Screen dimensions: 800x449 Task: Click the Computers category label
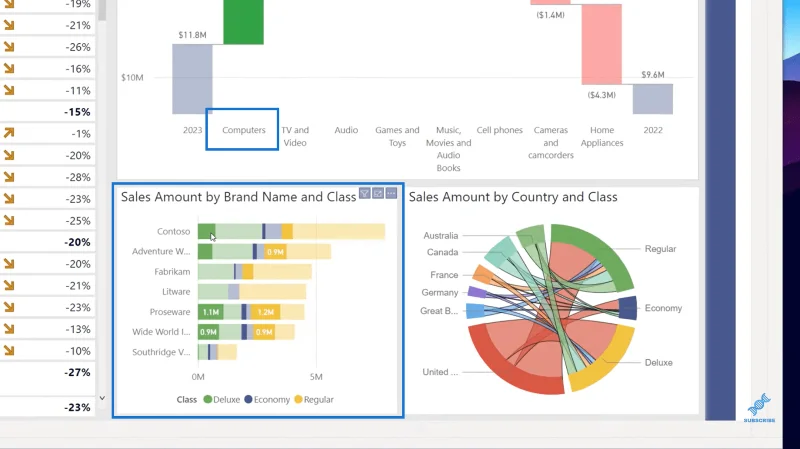click(244, 130)
